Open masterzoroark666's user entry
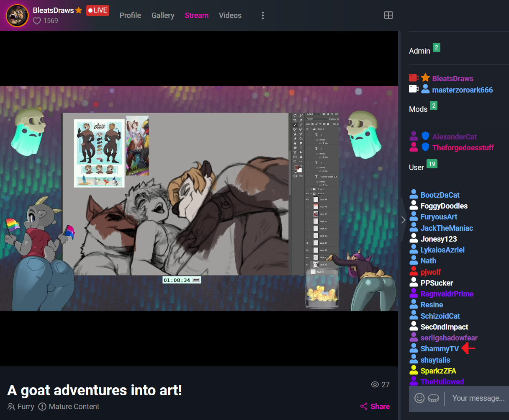 click(463, 90)
